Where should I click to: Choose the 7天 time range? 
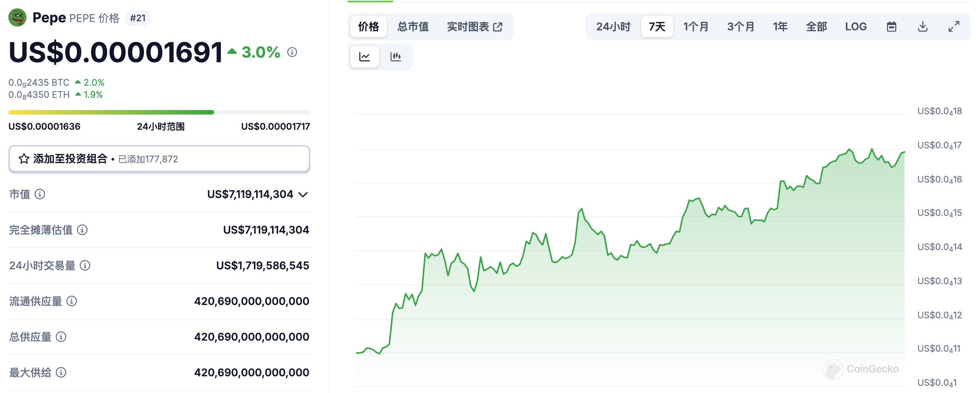(x=657, y=27)
